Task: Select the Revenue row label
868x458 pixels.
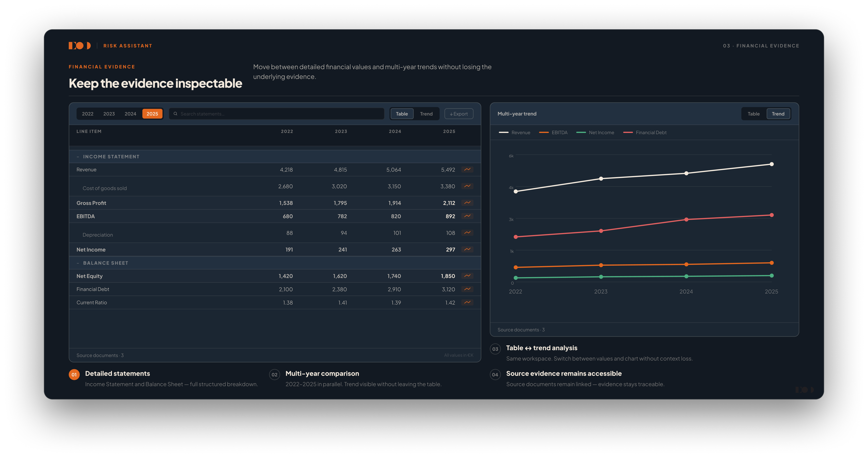Action: [x=86, y=170]
